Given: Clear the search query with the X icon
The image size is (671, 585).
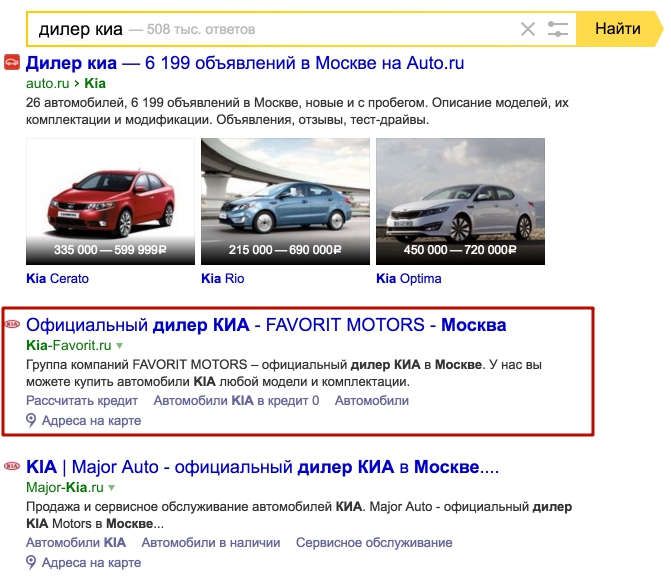Looking at the screenshot, I should pos(528,30).
